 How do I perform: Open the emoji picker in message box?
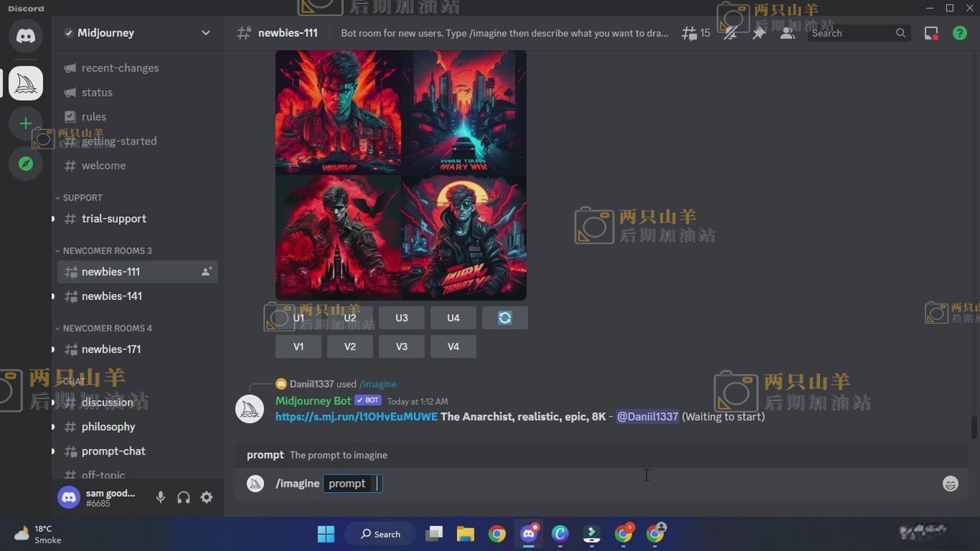pyautogui.click(x=950, y=484)
